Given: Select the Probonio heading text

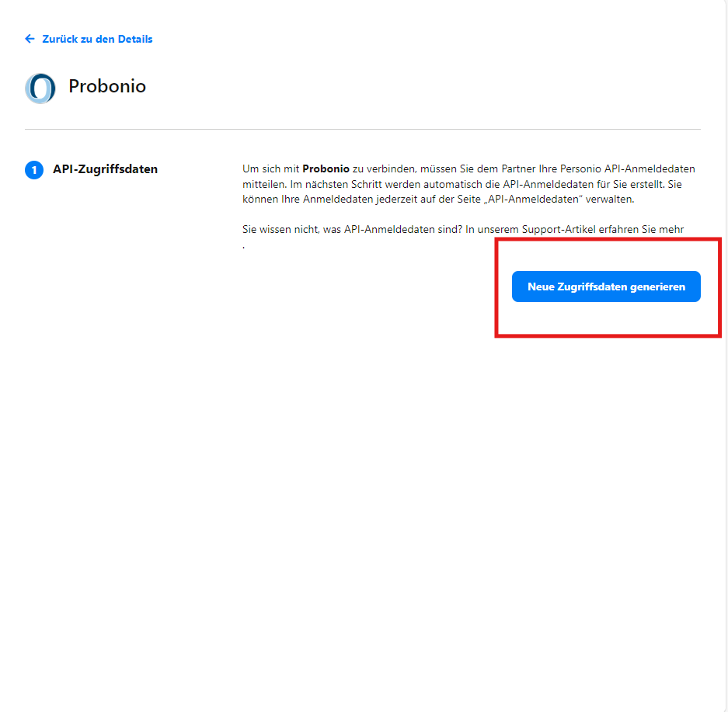Looking at the screenshot, I should 107,86.
